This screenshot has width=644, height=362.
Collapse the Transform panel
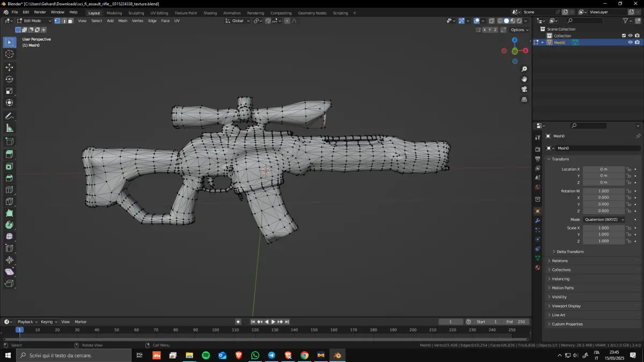click(560, 159)
